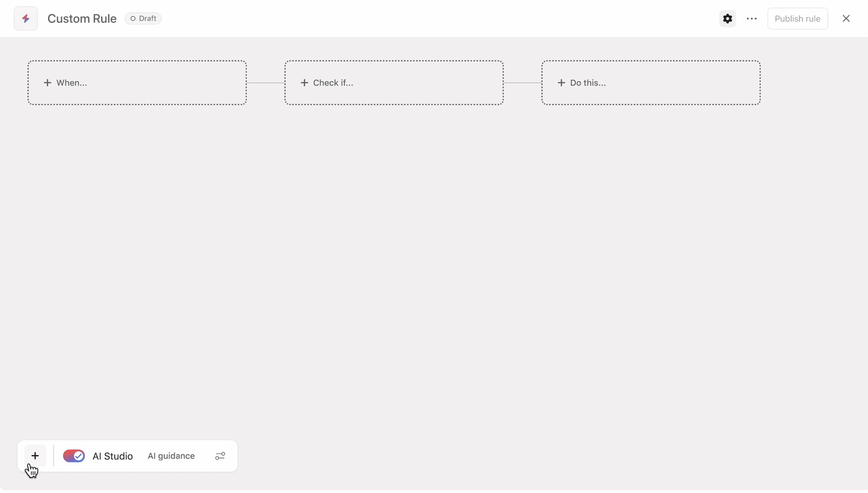Click the AI Studio label

point(112,456)
